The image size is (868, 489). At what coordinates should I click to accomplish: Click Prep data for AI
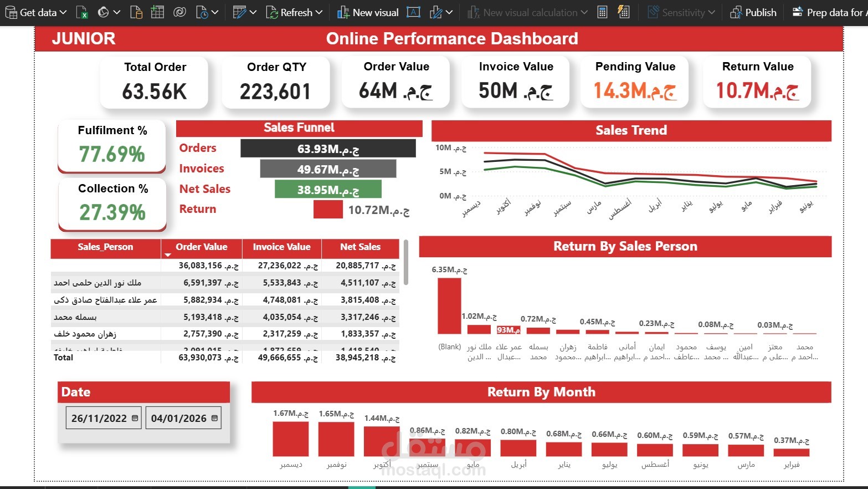pos(829,12)
